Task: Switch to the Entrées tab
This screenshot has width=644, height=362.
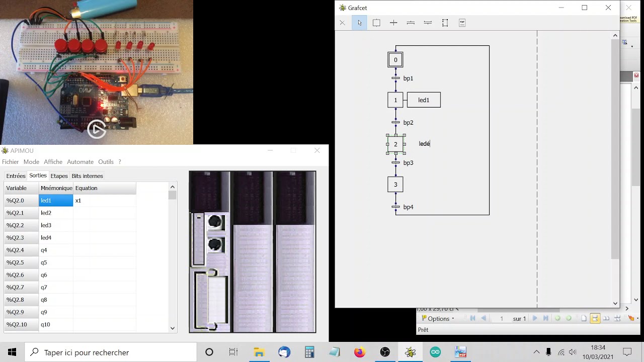Action: [x=16, y=175]
